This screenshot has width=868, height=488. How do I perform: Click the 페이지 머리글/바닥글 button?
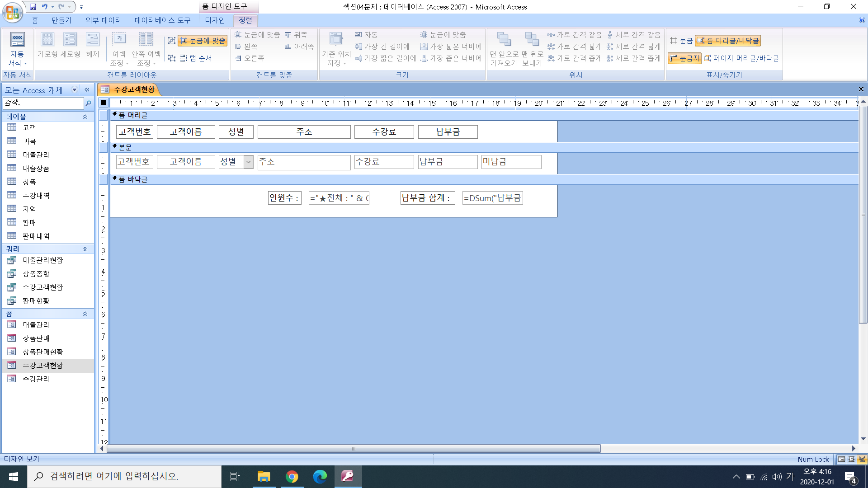741,58
